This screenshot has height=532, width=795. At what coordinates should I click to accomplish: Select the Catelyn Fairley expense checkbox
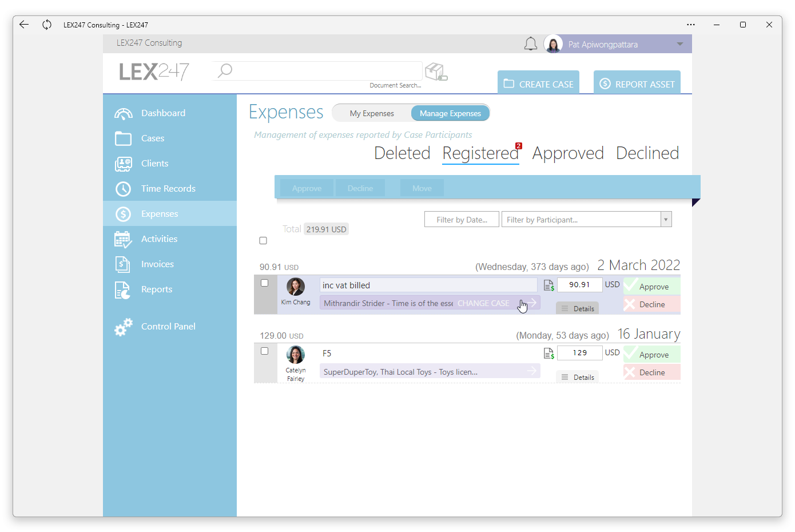coord(264,351)
